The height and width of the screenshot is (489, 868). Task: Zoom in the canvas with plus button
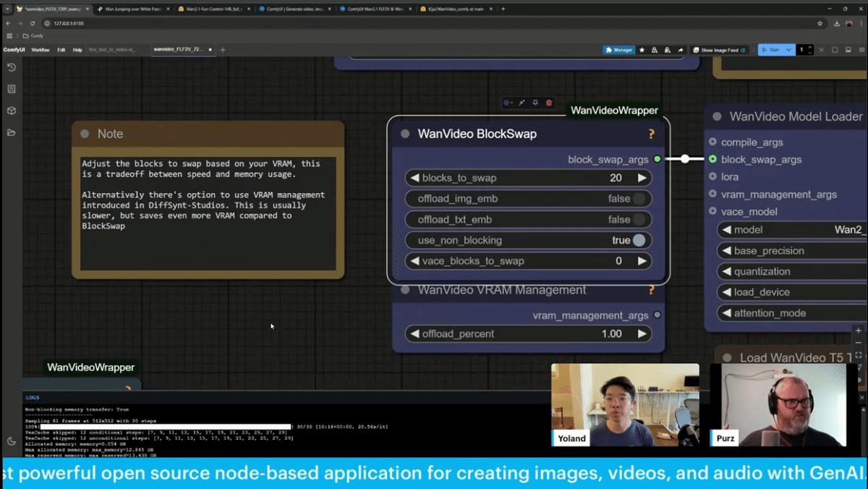point(859,331)
